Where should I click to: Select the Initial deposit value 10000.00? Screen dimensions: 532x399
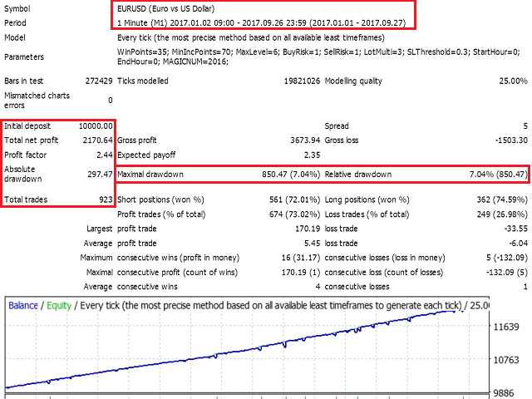point(91,126)
